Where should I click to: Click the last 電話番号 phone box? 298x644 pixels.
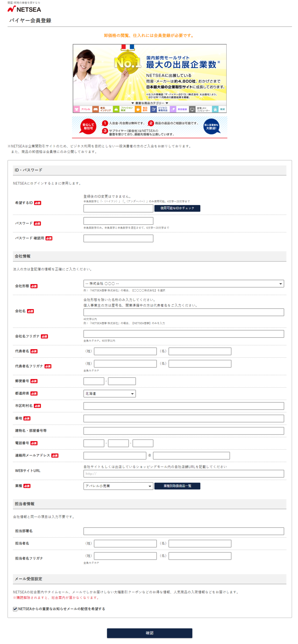tap(143, 443)
